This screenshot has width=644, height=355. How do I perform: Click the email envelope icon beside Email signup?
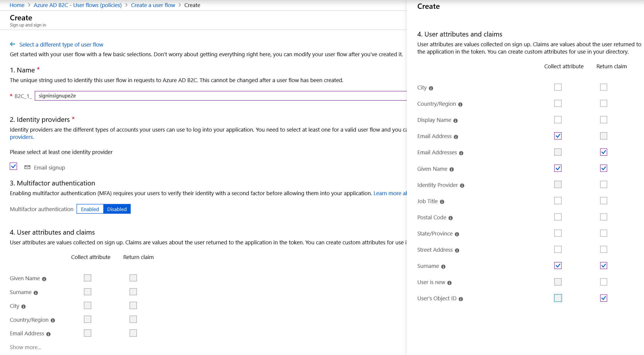tap(27, 167)
